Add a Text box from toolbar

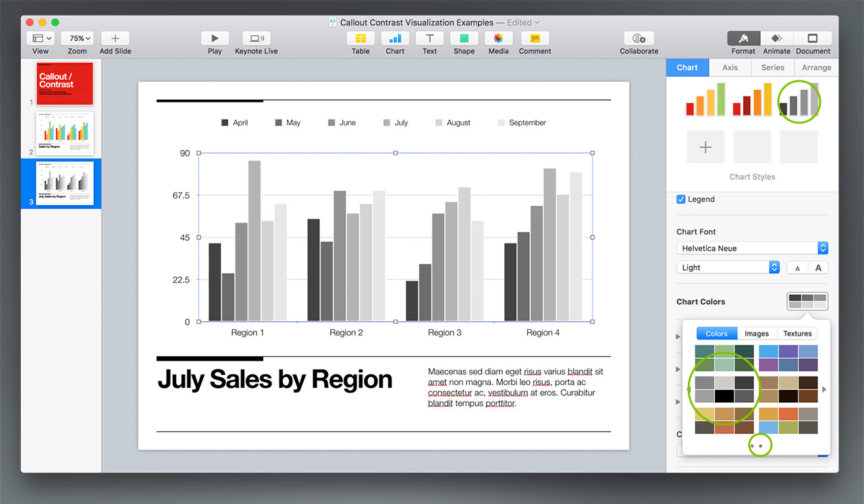(429, 39)
